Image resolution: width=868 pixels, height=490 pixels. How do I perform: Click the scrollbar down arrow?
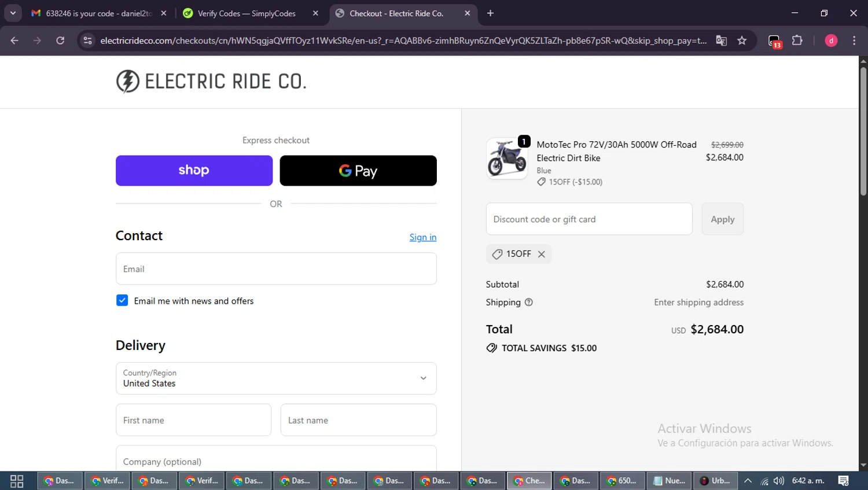pos(863,466)
